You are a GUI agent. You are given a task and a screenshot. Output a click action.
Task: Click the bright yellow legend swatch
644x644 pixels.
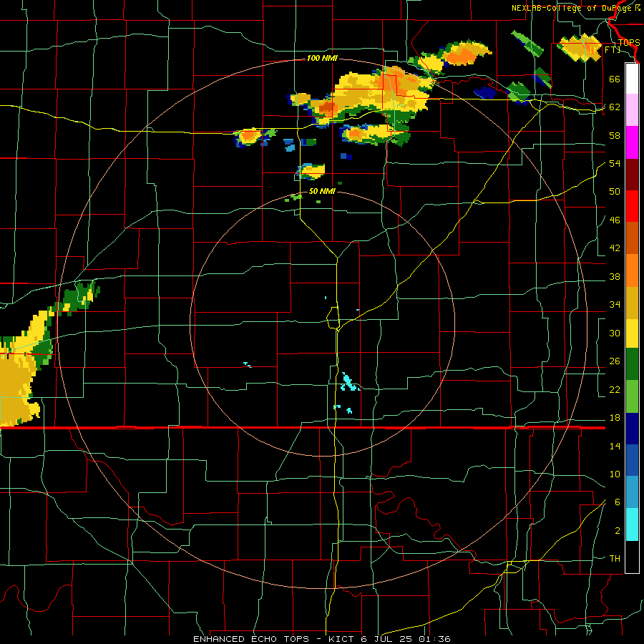[x=632, y=333]
